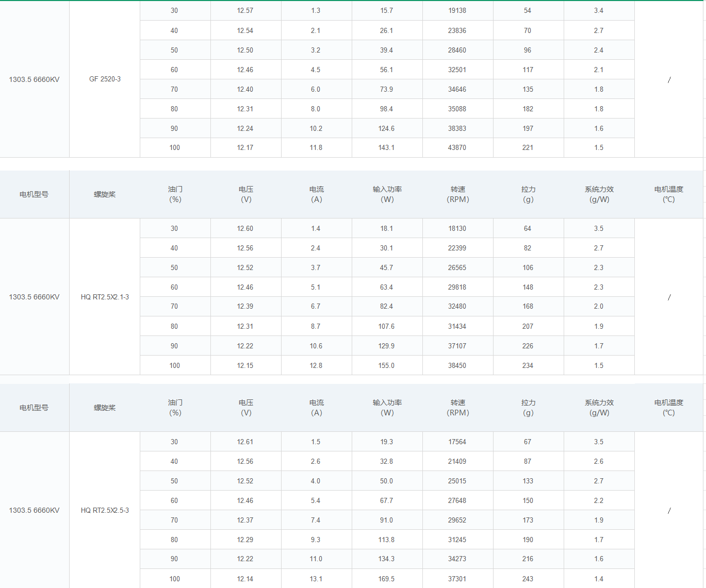Select the RPM value 43870
The width and height of the screenshot is (706, 588).
click(457, 148)
